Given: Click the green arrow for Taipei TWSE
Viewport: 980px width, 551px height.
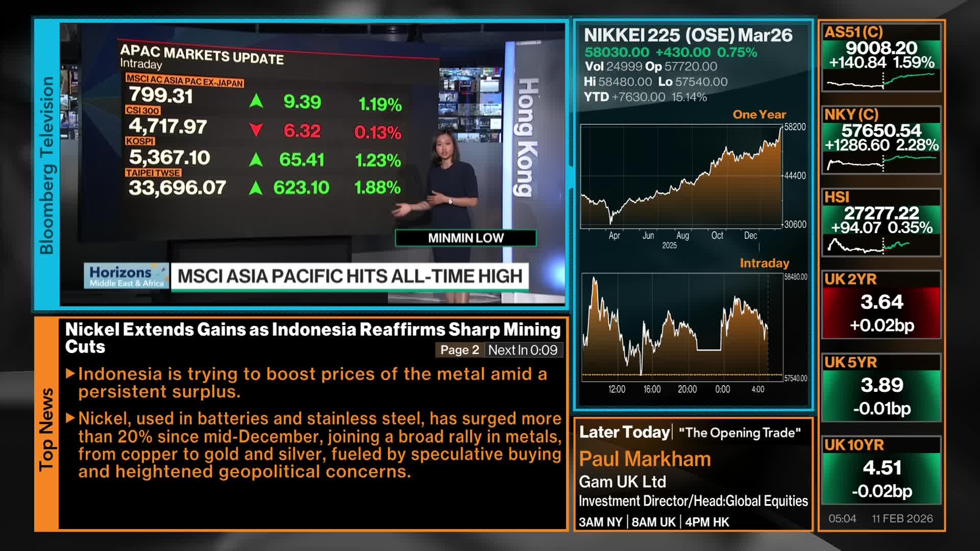Looking at the screenshot, I should (256, 189).
